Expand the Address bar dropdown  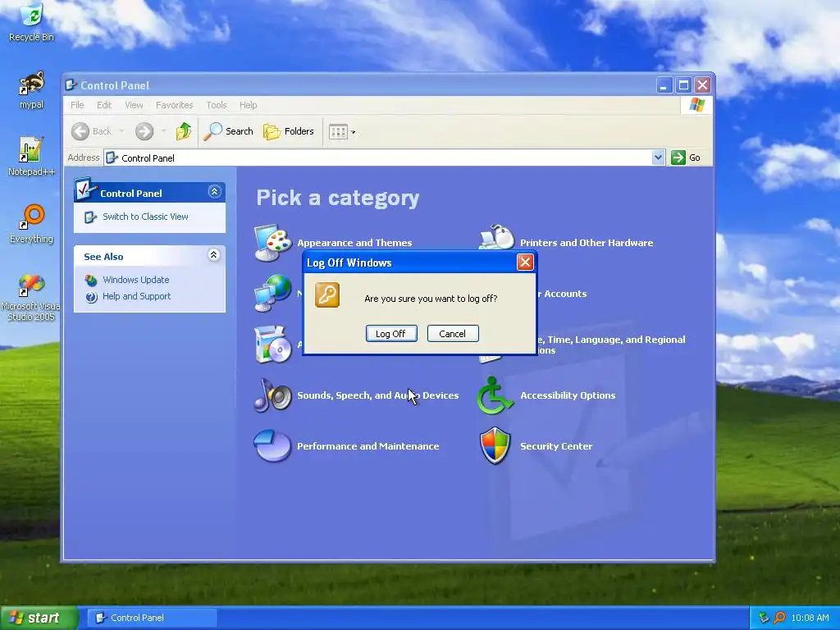(658, 157)
